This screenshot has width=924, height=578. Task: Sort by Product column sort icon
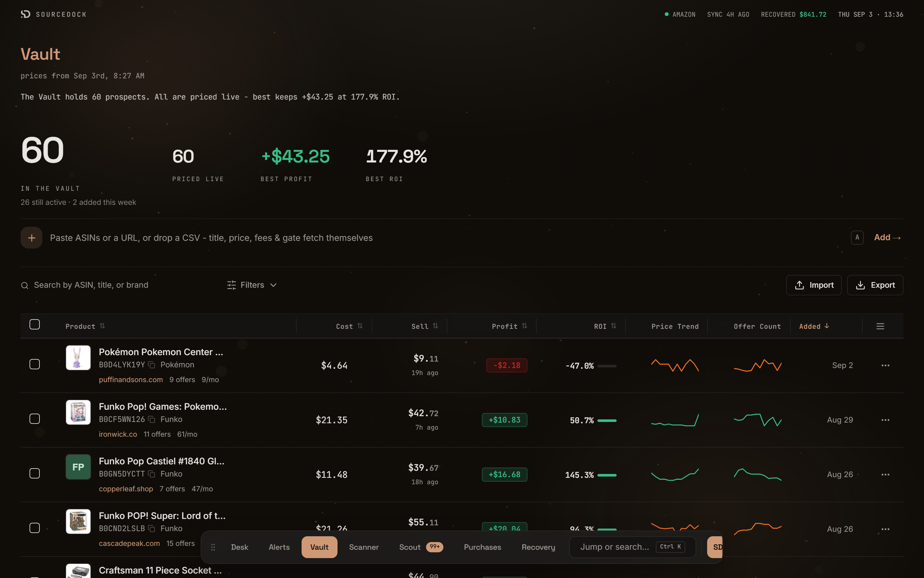point(102,326)
